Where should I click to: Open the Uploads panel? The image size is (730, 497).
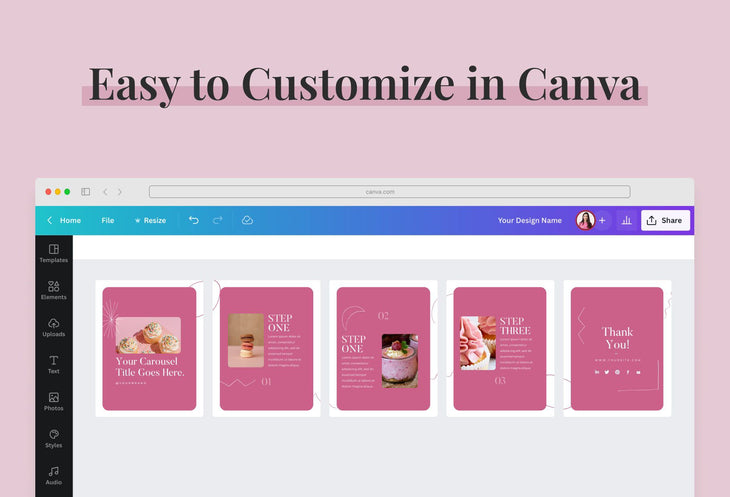(54, 327)
